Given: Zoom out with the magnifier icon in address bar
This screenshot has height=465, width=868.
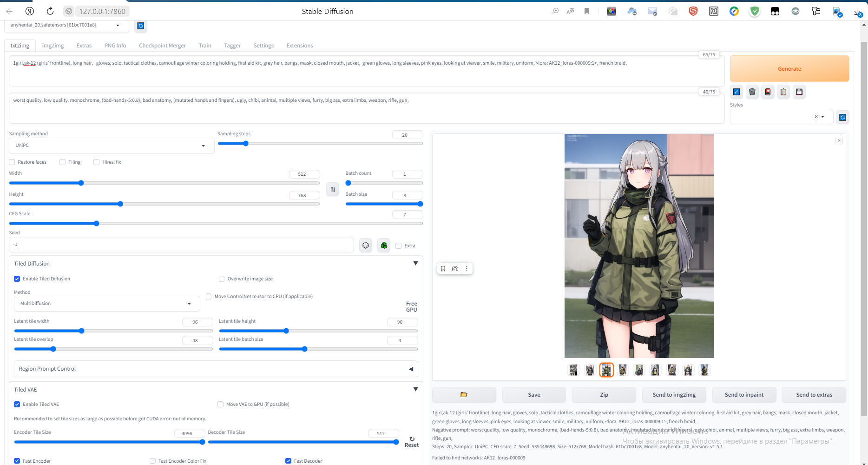Looking at the screenshot, I should point(555,11).
